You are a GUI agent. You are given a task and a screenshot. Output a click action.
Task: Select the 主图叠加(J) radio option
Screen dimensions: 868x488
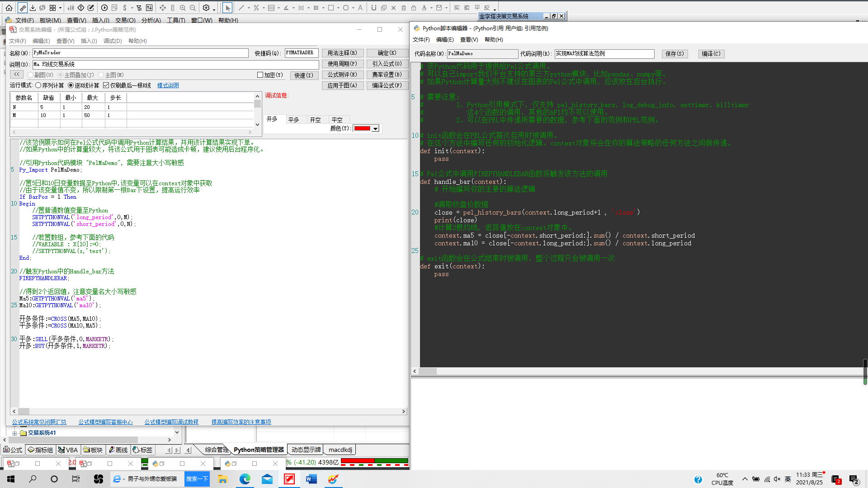(60, 75)
